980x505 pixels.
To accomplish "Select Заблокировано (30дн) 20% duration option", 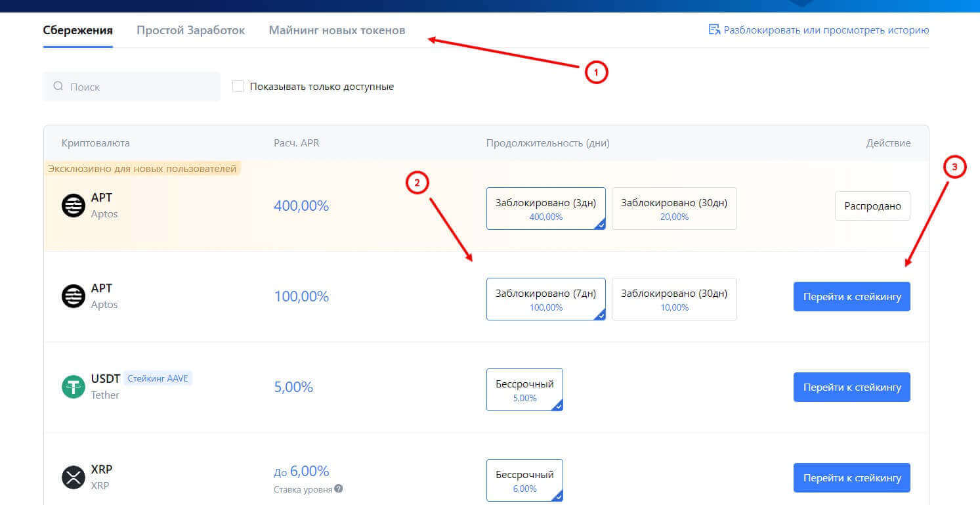I will click(674, 208).
